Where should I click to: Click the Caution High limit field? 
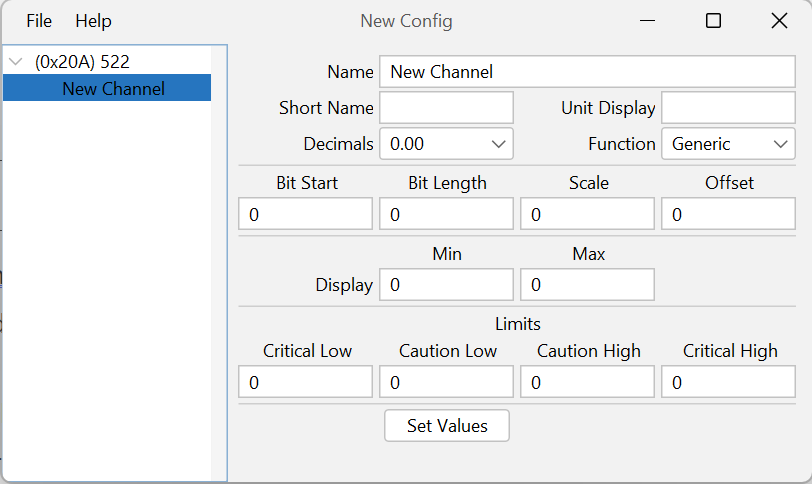coord(588,382)
